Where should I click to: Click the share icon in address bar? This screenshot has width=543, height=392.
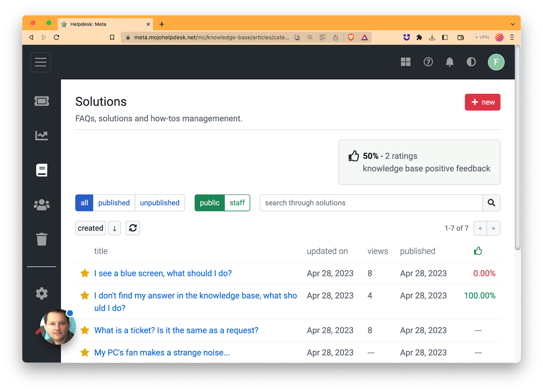[335, 37]
